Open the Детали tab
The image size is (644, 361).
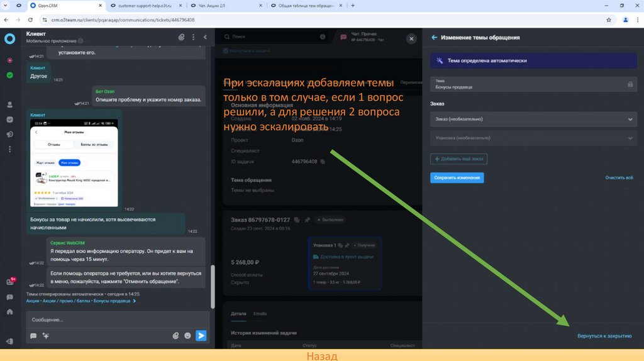(238, 314)
